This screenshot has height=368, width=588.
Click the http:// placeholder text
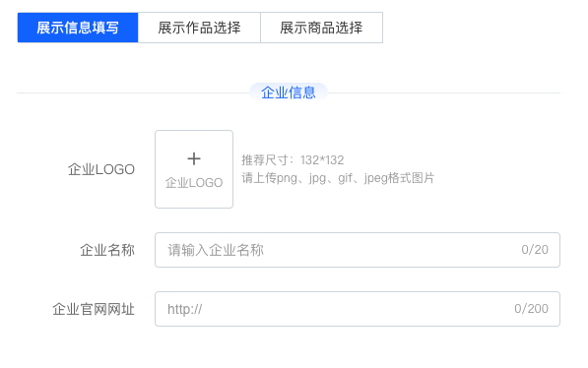[x=185, y=309]
